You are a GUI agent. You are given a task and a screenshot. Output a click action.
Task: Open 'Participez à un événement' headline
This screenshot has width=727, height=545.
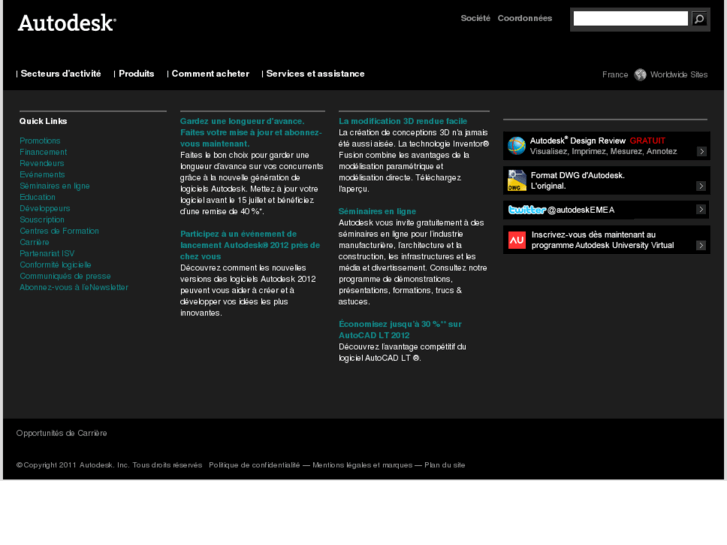pos(250,245)
